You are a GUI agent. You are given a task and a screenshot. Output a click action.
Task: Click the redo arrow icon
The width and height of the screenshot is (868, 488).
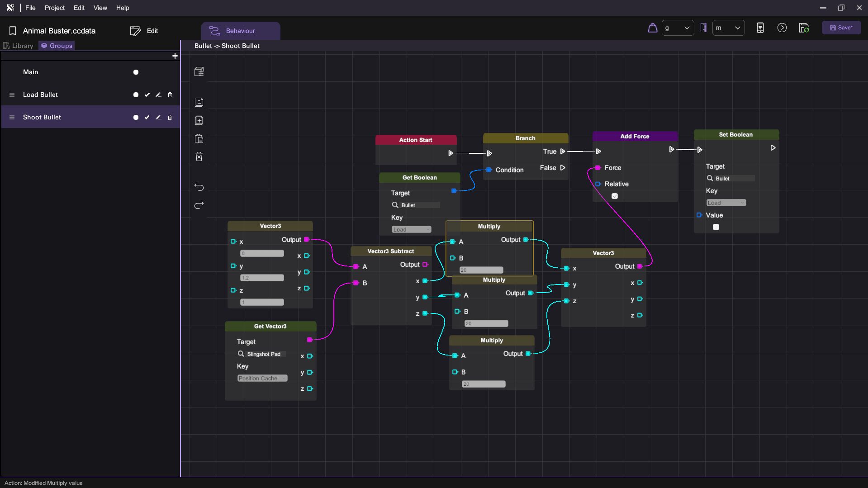point(199,205)
